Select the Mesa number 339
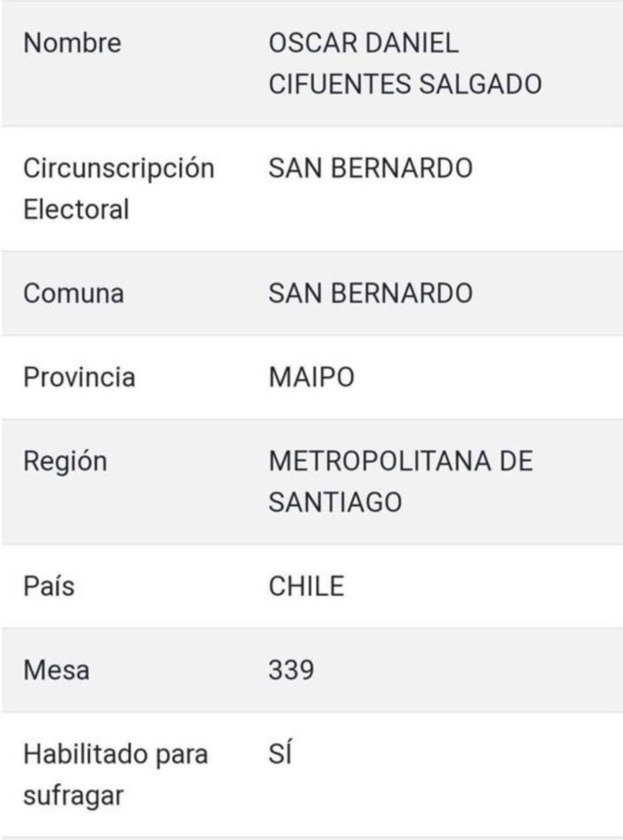 point(291,670)
